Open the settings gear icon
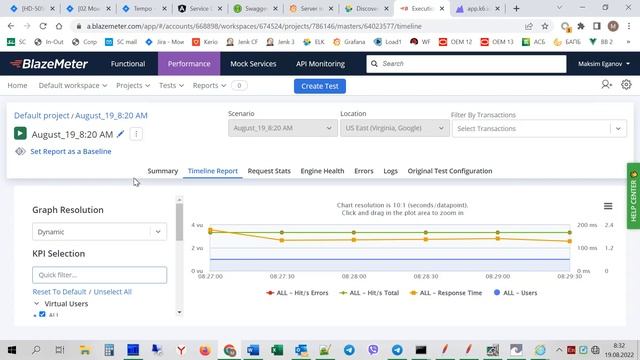Image resolution: width=640 pixels, height=360 pixels. 626,85
